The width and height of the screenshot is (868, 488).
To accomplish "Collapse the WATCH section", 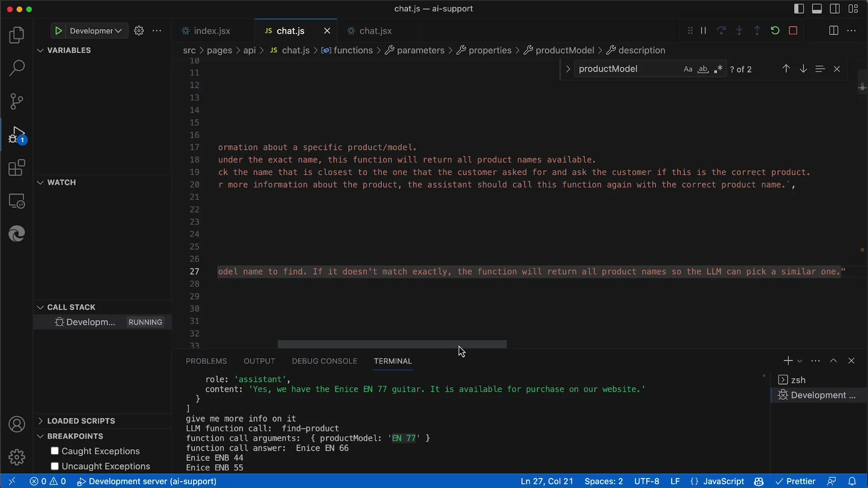I will [102, 182].
